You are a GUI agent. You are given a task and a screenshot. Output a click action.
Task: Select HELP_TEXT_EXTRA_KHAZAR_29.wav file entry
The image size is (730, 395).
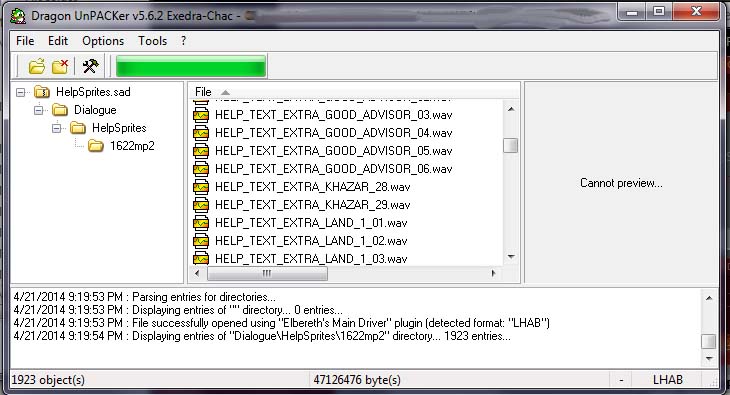pyautogui.click(x=312, y=205)
